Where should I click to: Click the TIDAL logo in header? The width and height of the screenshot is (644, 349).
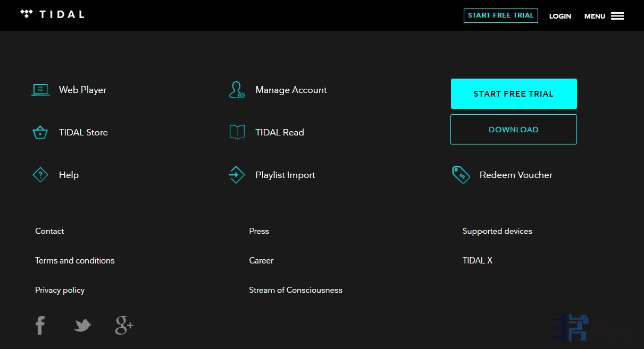[52, 14]
